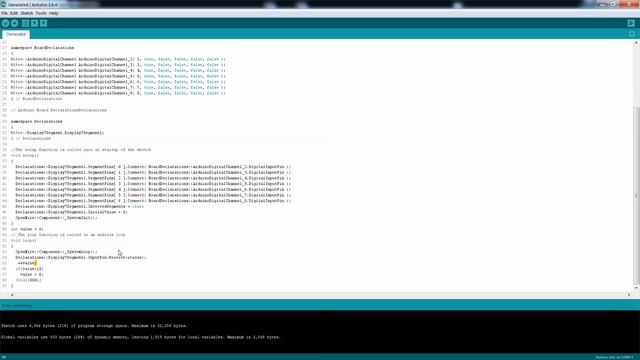Open the Edit menu
This screenshot has width=640, height=360.
click(14, 13)
